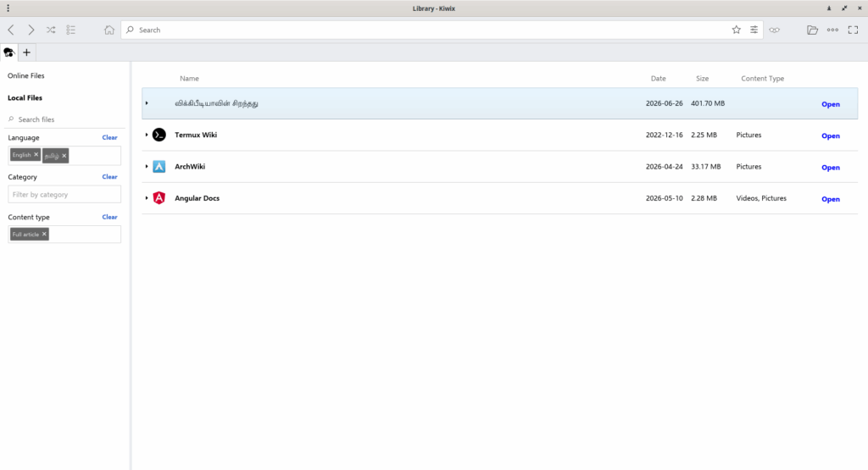This screenshot has width=868, height=470.
Task: Clear the Content type filter
Action: point(109,218)
